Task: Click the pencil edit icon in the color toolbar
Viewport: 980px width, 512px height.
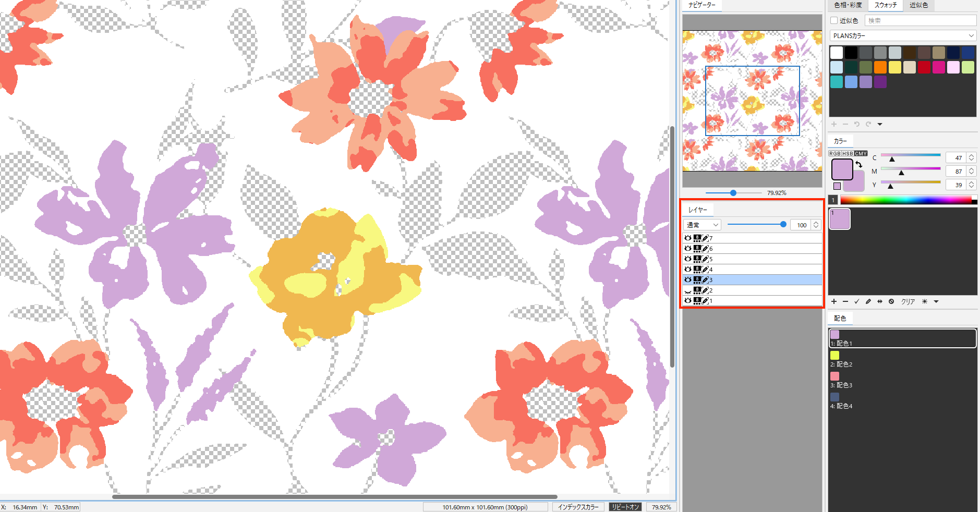Action: (868, 301)
